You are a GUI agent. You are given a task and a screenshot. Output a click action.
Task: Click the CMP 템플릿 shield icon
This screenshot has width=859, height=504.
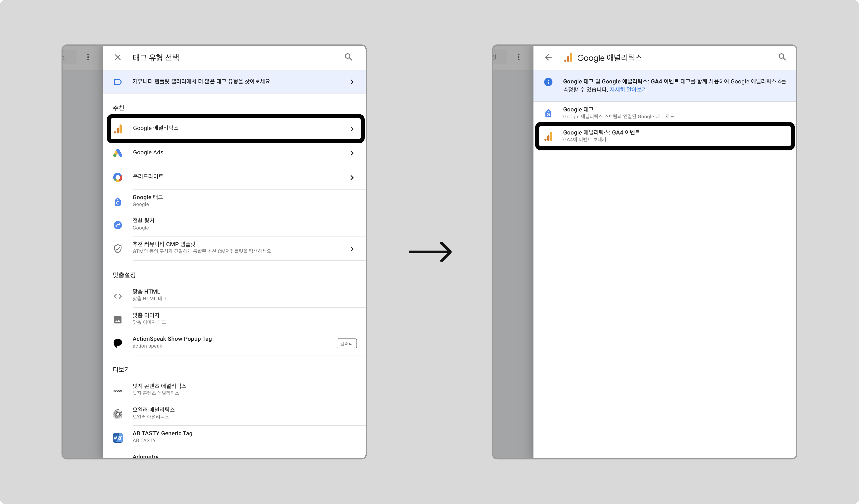pos(118,249)
